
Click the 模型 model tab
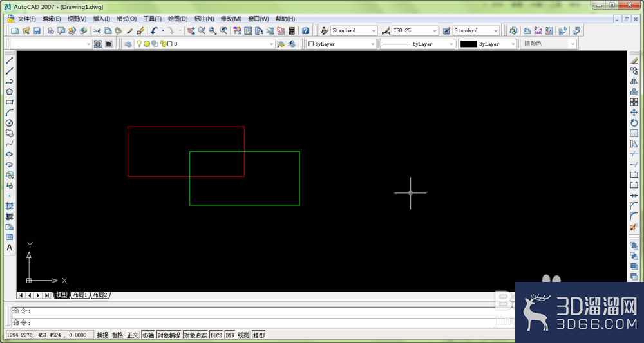pyautogui.click(x=62, y=295)
